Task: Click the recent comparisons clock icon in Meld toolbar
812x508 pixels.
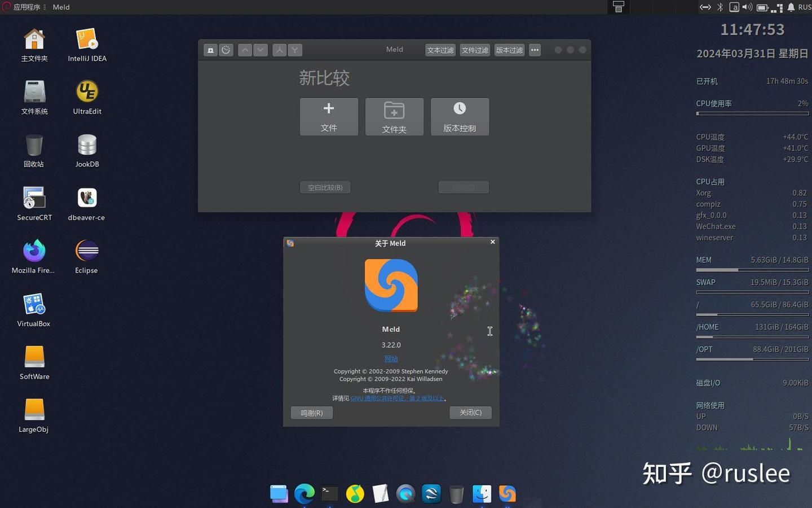Action: coord(226,50)
